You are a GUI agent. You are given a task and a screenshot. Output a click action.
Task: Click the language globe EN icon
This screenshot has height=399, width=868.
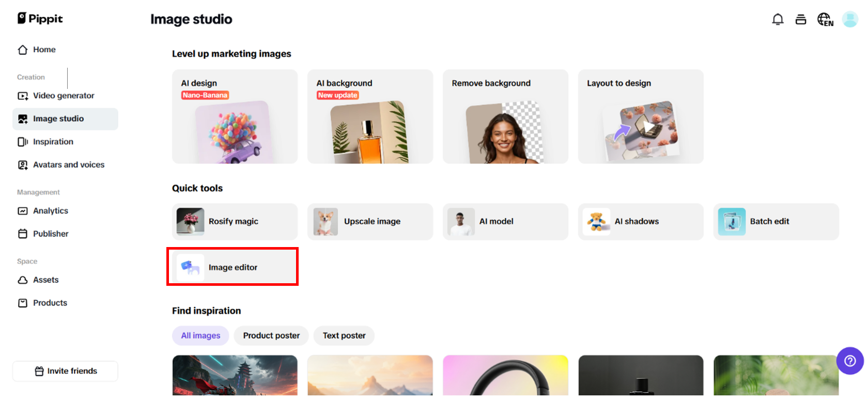pos(825,20)
